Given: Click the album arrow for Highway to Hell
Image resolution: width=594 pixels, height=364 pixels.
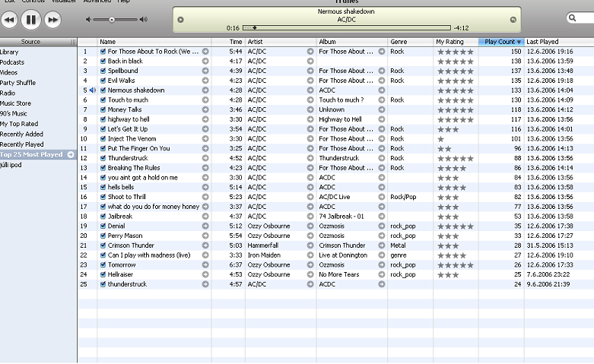Looking at the screenshot, I should click(x=382, y=119).
